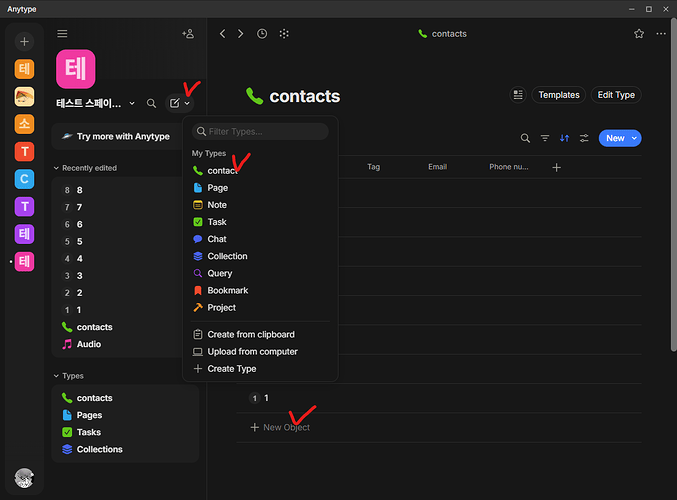Image resolution: width=677 pixels, height=500 pixels.
Task: Open the dropdown arrow on New button
Action: (x=634, y=138)
